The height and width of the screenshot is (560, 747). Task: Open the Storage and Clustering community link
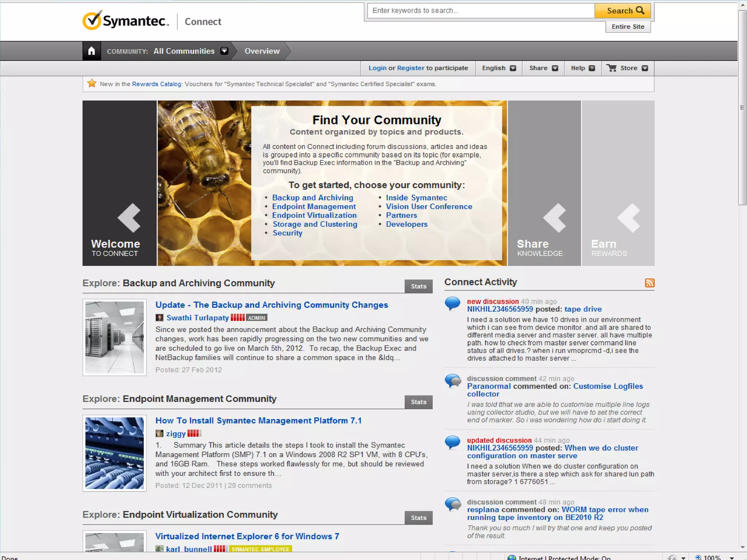tap(315, 224)
